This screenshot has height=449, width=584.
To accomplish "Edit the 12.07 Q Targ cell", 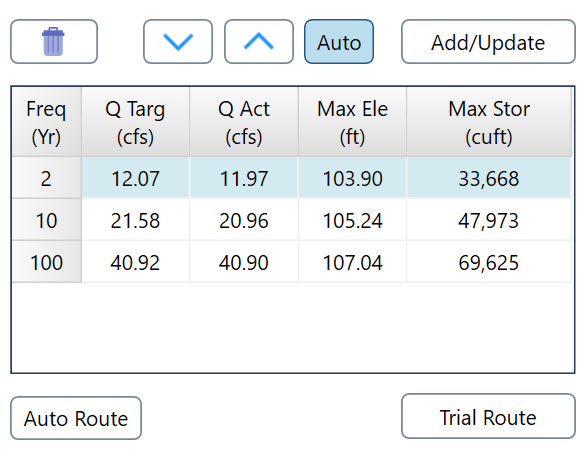I will click(x=136, y=178).
